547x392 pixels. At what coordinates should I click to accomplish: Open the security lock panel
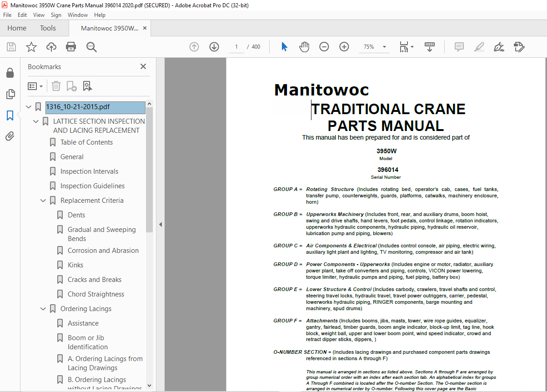[10, 73]
